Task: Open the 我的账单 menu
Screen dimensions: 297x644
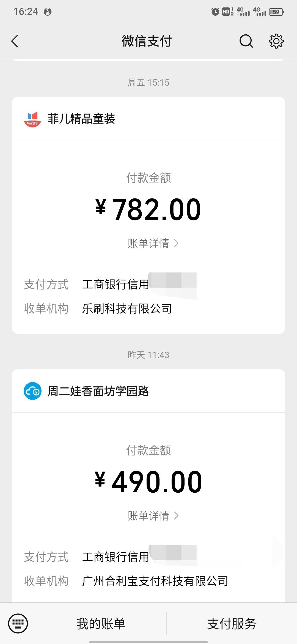Action: click(x=101, y=624)
